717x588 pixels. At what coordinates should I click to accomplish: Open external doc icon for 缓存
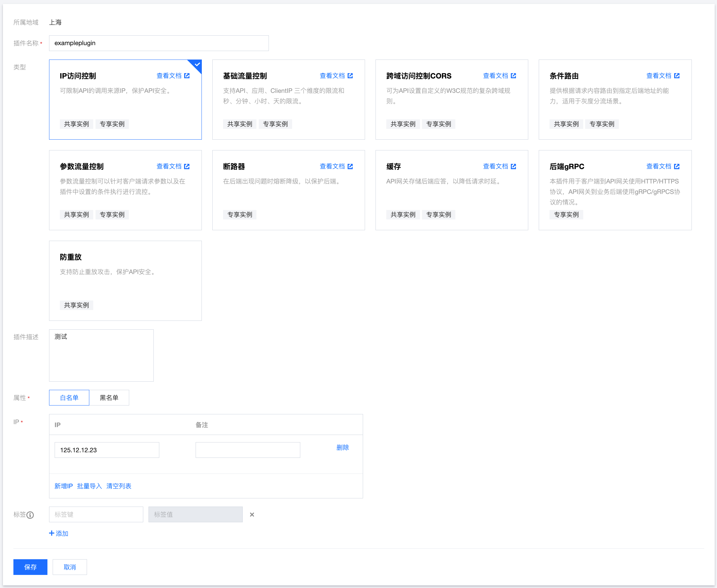(x=513, y=166)
